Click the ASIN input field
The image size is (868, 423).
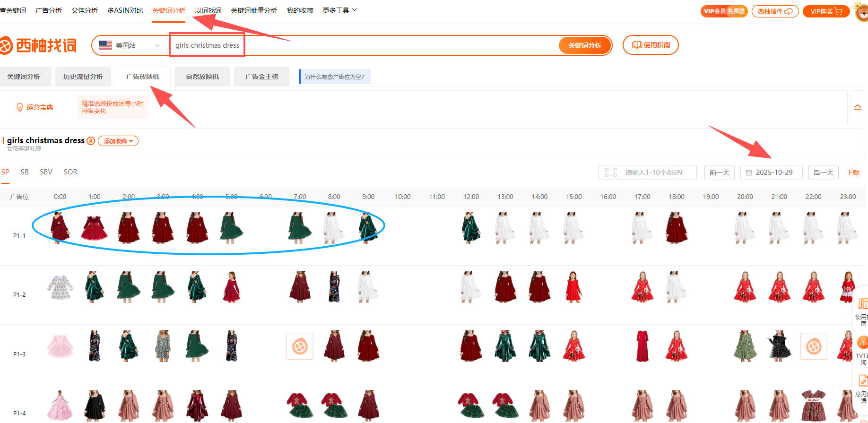coord(653,173)
